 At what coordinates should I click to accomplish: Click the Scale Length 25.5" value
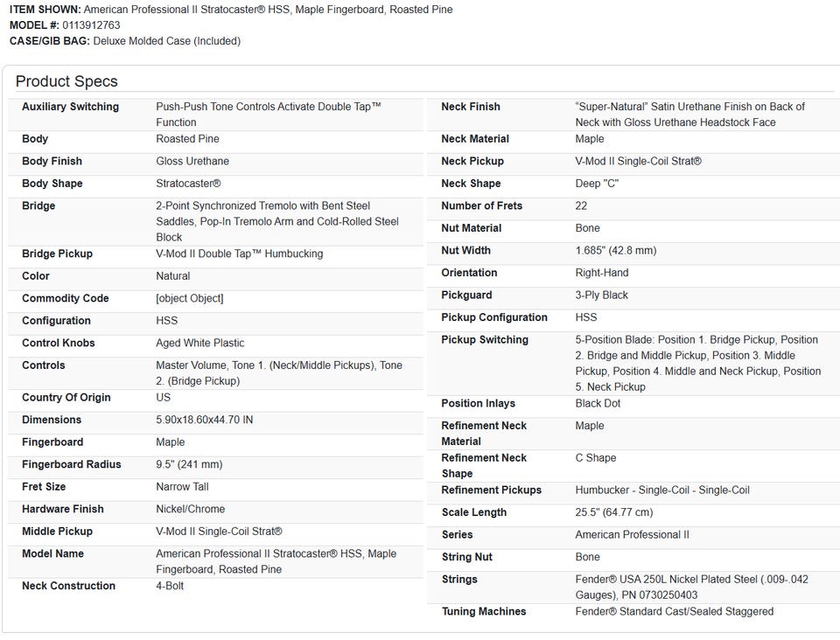(613, 512)
